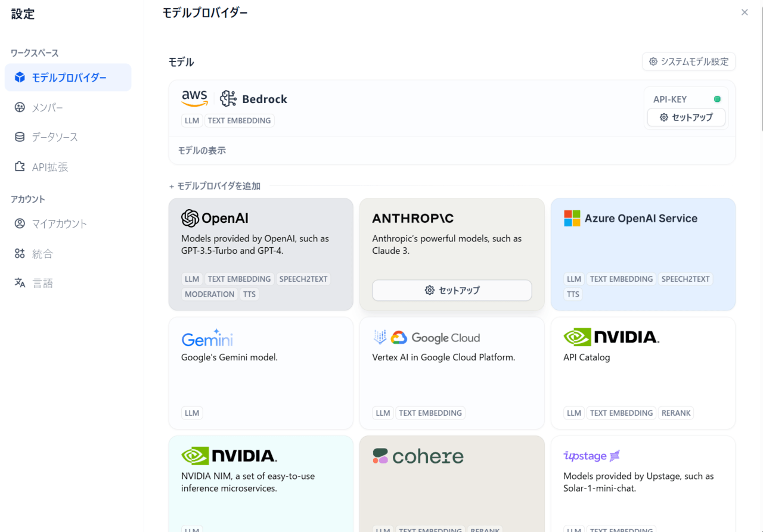Image resolution: width=763 pixels, height=532 pixels.
Task: Click the green API-KEY status indicator
Action: (x=717, y=99)
